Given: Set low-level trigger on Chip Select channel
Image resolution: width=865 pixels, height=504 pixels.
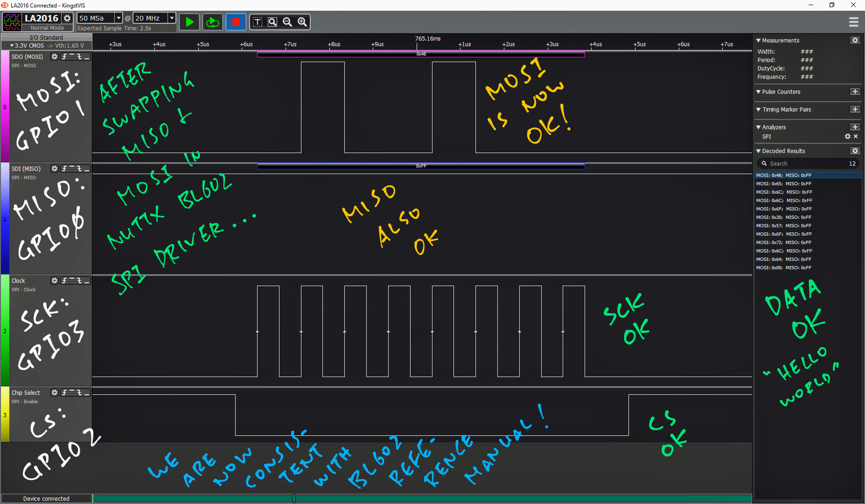Looking at the screenshot, I should pos(87,393).
